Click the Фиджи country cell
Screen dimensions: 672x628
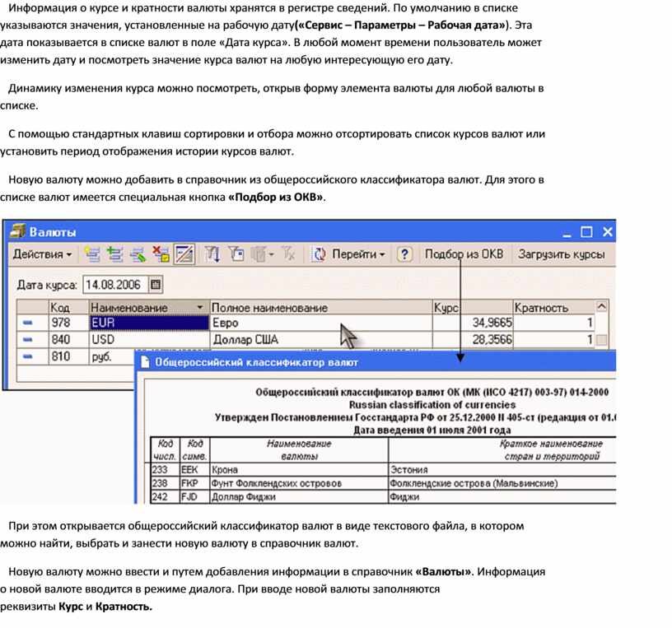click(x=502, y=497)
